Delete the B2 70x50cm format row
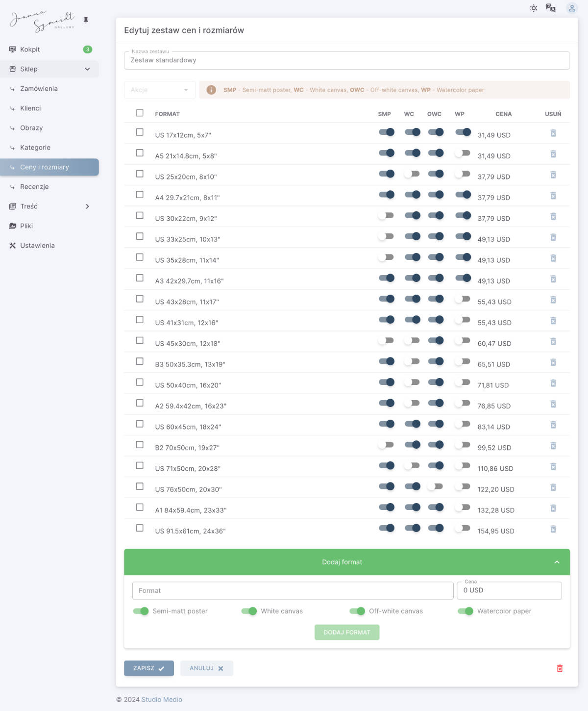 (x=553, y=446)
